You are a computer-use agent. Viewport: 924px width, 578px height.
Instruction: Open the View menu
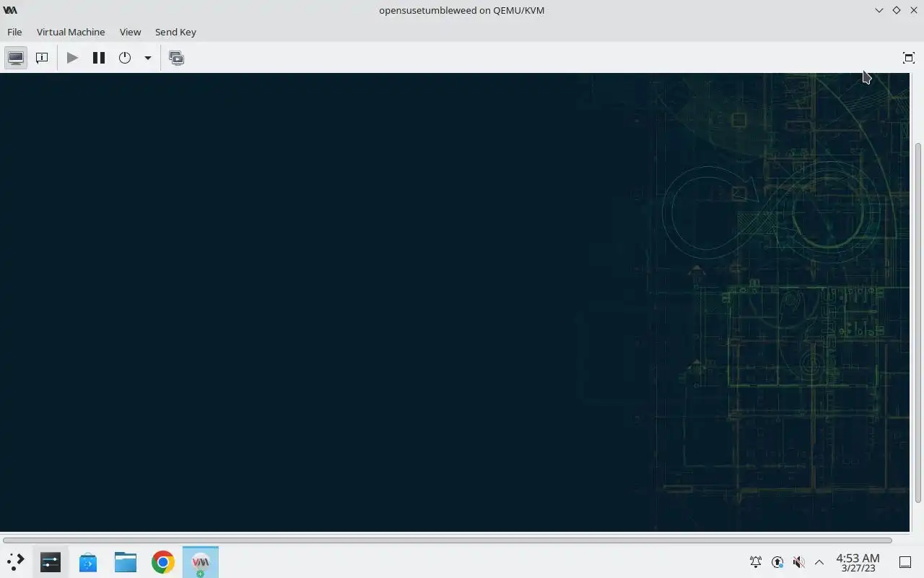tap(130, 32)
